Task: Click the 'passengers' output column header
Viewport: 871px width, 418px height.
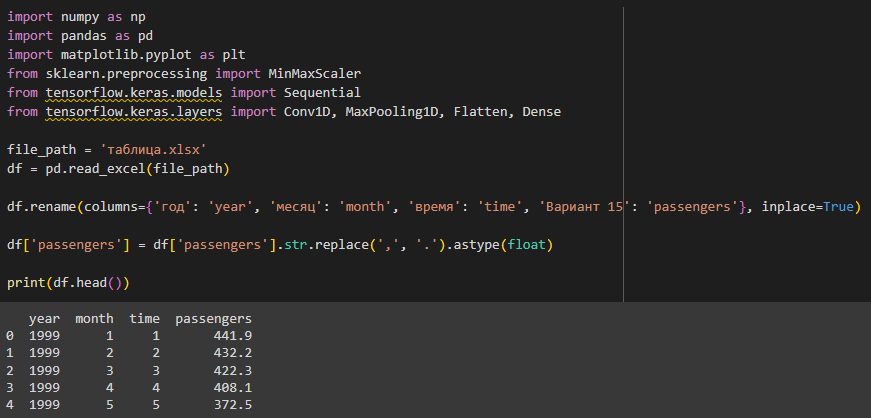Action: pyautogui.click(x=213, y=319)
